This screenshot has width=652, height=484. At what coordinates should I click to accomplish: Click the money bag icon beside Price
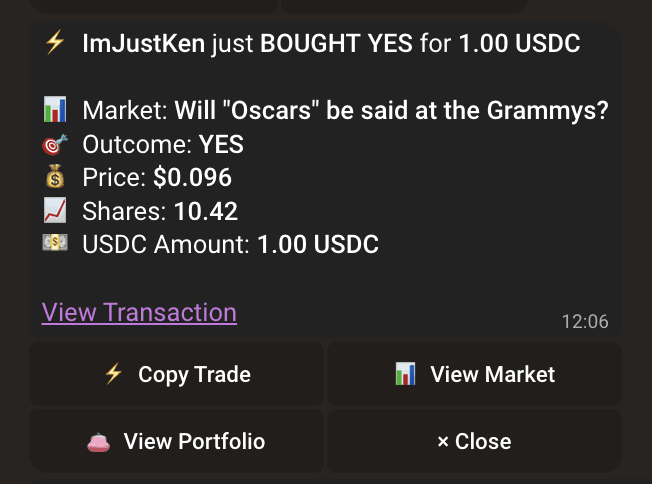(55, 176)
